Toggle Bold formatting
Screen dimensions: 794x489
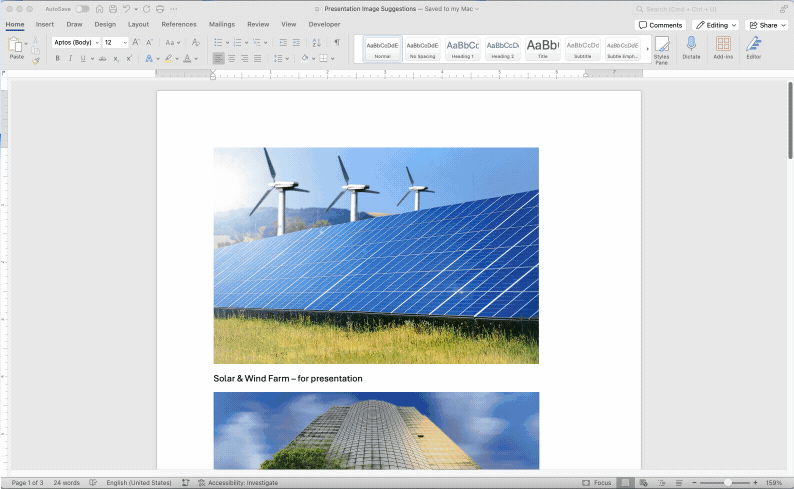pos(57,59)
